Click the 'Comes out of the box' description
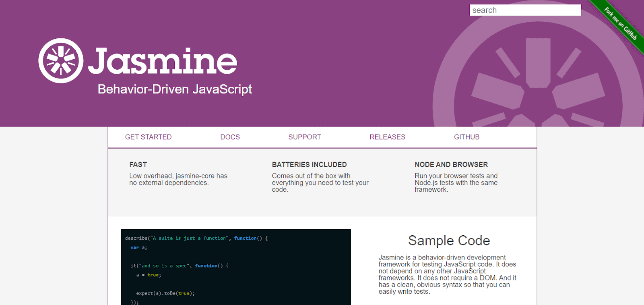 (x=320, y=183)
